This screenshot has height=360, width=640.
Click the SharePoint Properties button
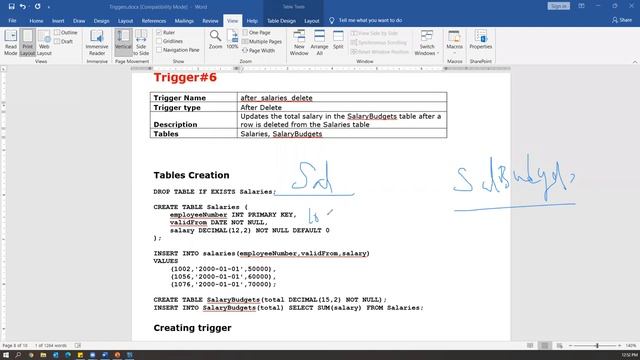click(x=480, y=40)
